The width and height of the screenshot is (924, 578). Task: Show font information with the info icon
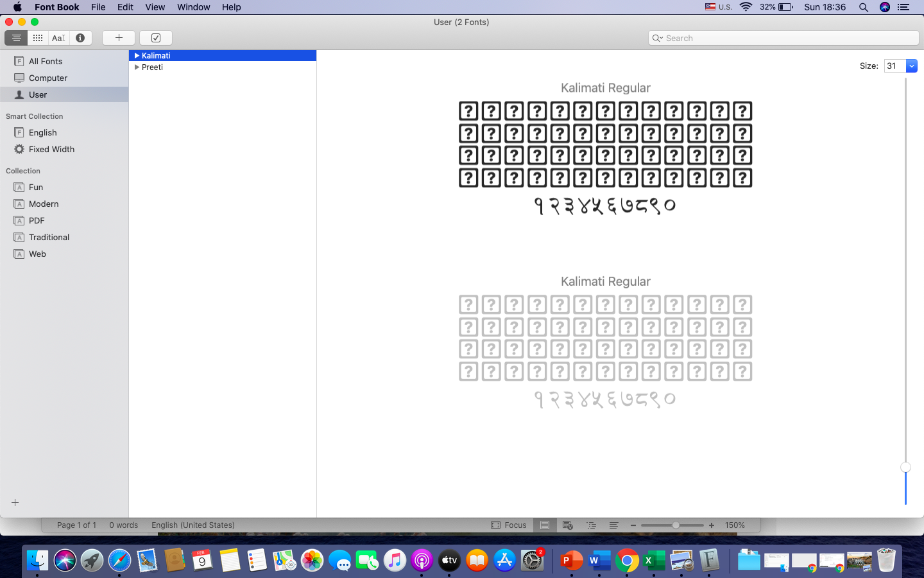pos(80,38)
